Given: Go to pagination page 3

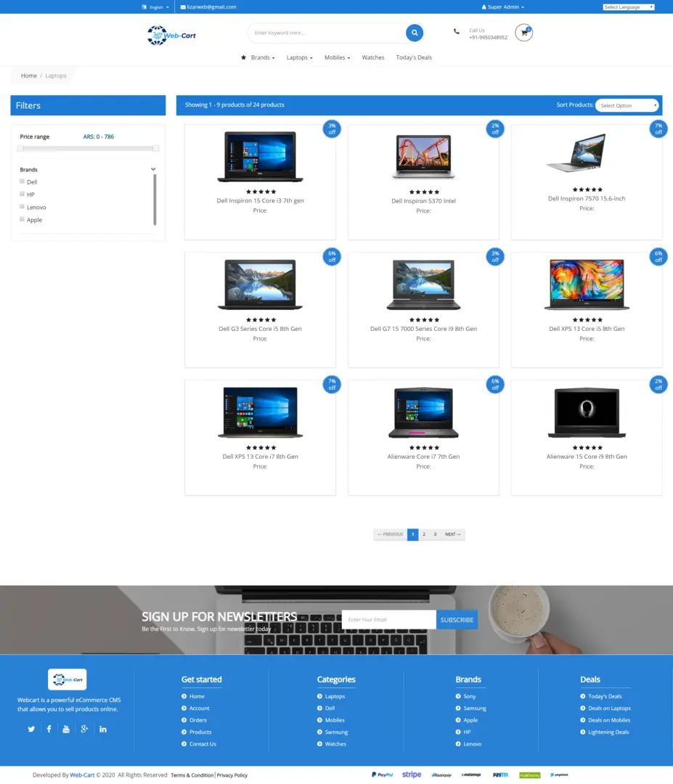Looking at the screenshot, I should click(435, 534).
